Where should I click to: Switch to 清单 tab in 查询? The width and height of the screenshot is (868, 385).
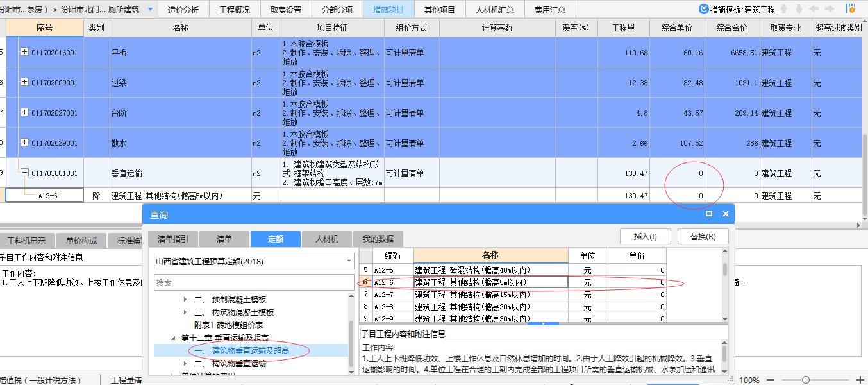(x=224, y=239)
